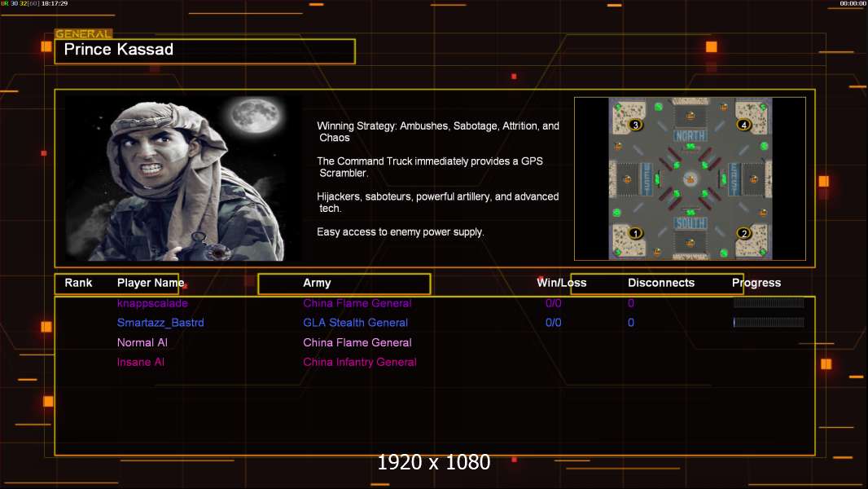Click the Command Truck GPS Scrambler text

(430, 167)
